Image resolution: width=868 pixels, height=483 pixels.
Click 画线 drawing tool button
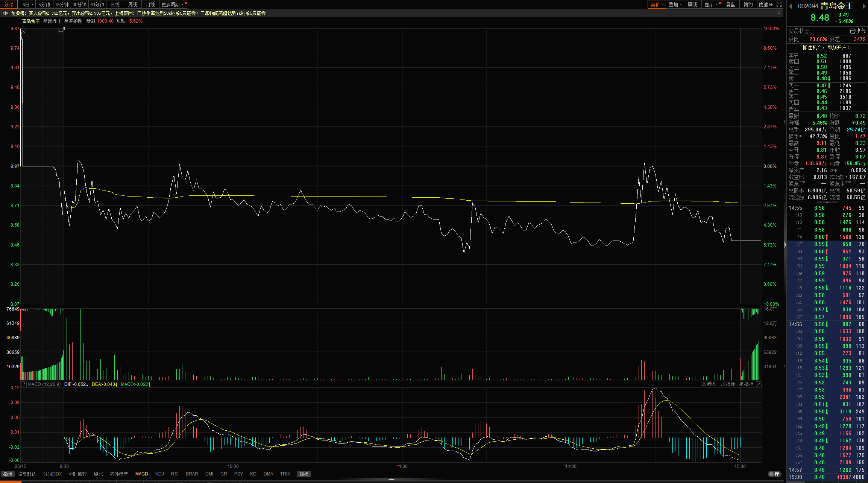tap(692, 5)
